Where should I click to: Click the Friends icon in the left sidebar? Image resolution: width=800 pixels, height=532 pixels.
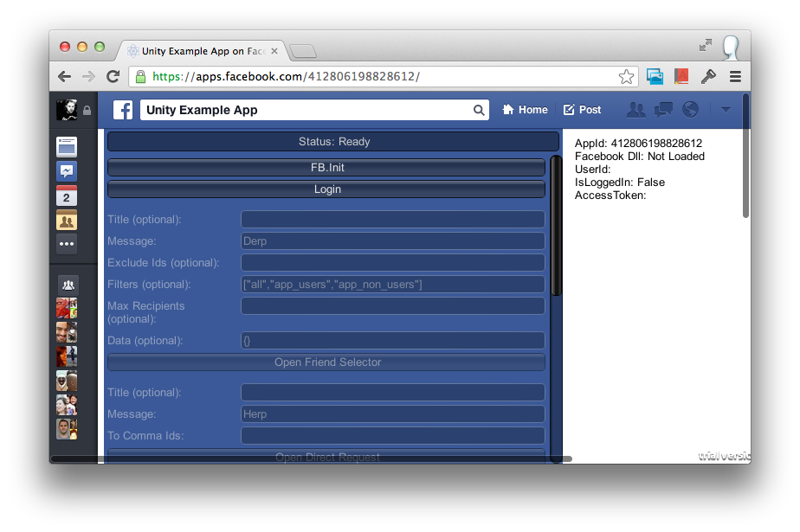click(67, 221)
